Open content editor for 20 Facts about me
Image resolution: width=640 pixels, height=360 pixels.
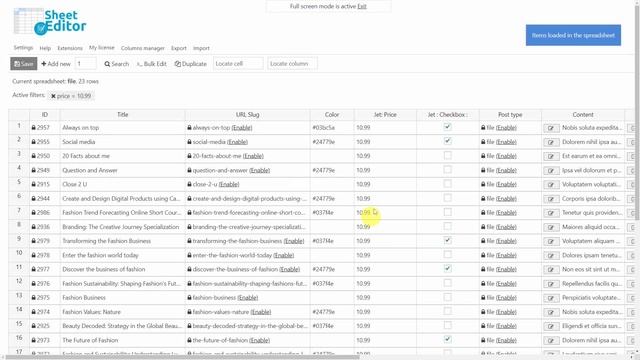[x=551, y=156]
